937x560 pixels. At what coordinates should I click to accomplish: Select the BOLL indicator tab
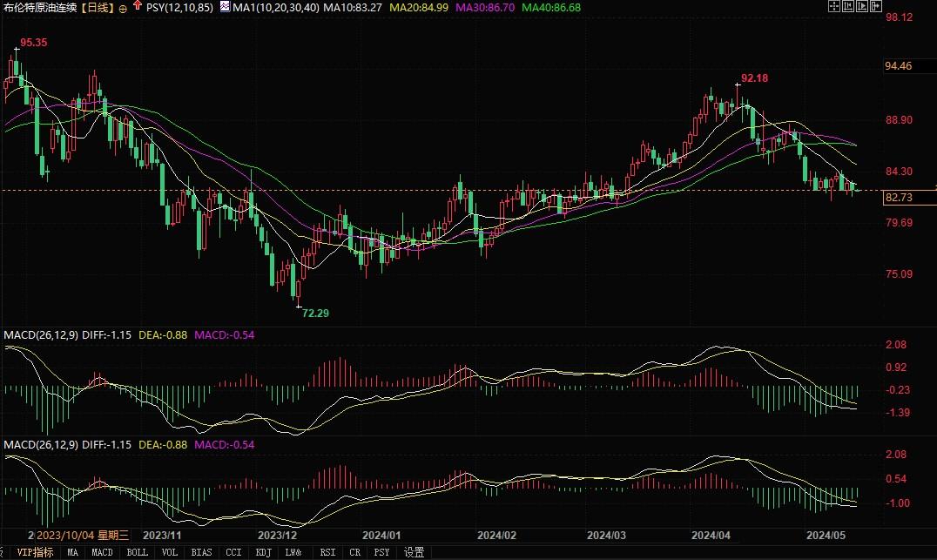click(x=137, y=552)
